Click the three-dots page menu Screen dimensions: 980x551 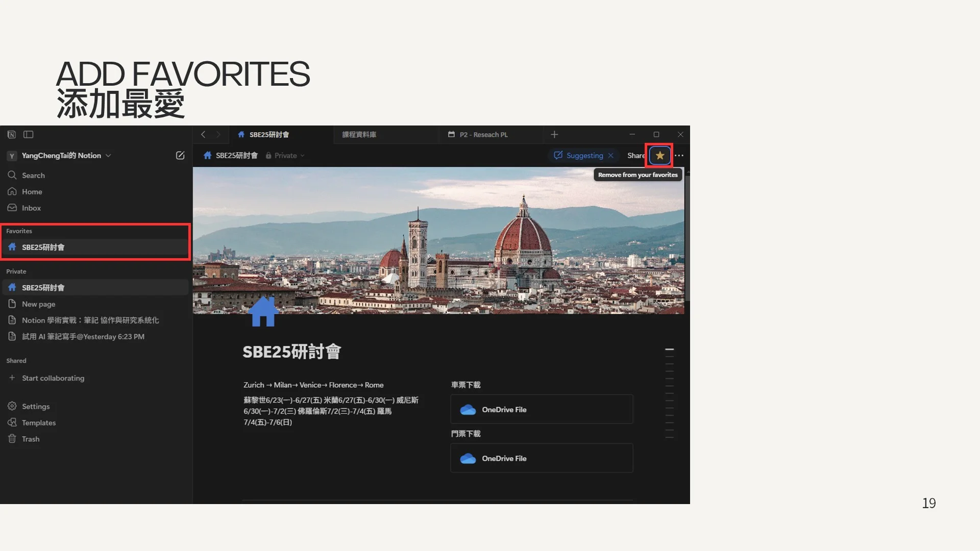(x=679, y=156)
